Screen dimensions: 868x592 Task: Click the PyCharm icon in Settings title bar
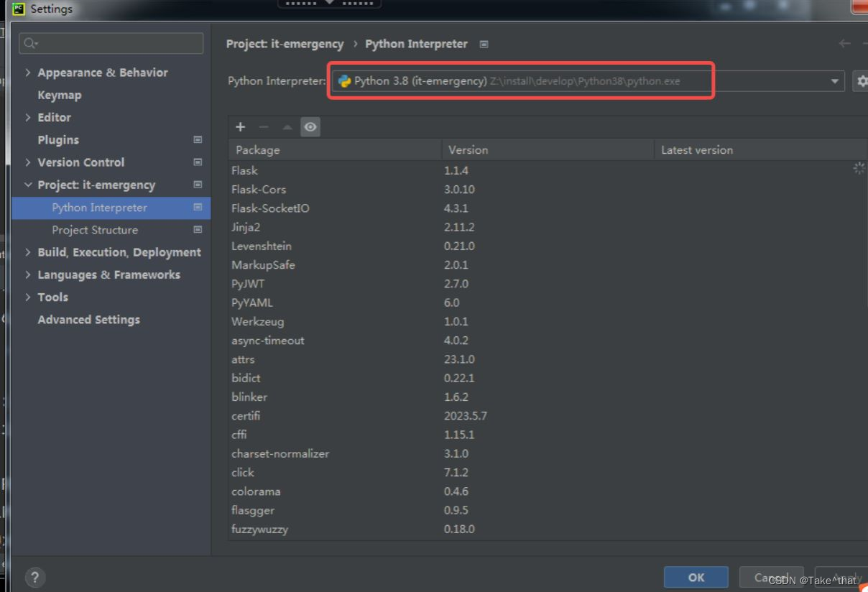19,9
